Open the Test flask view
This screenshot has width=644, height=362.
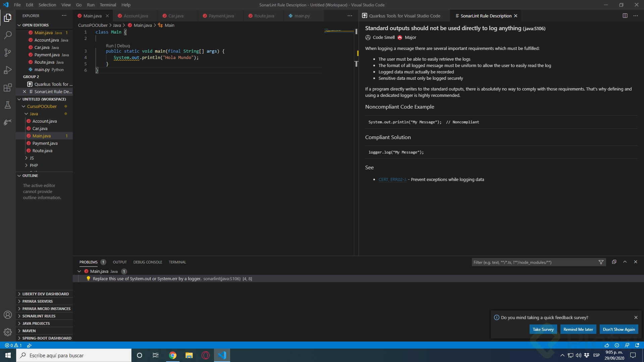pyautogui.click(x=8, y=105)
